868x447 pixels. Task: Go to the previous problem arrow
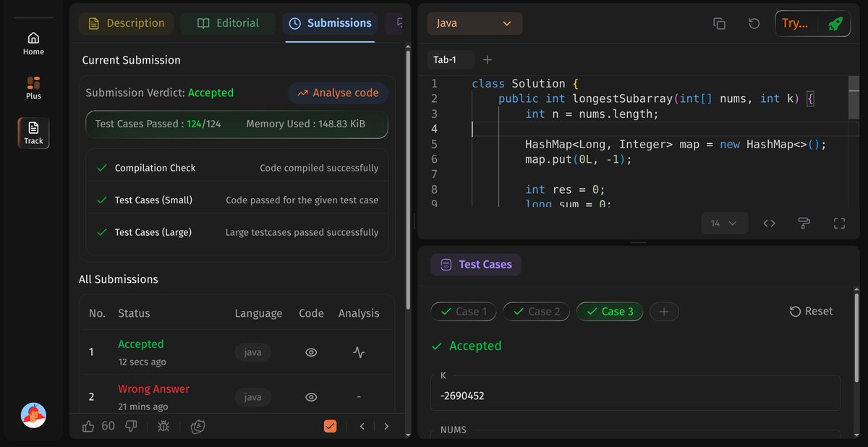click(x=362, y=427)
